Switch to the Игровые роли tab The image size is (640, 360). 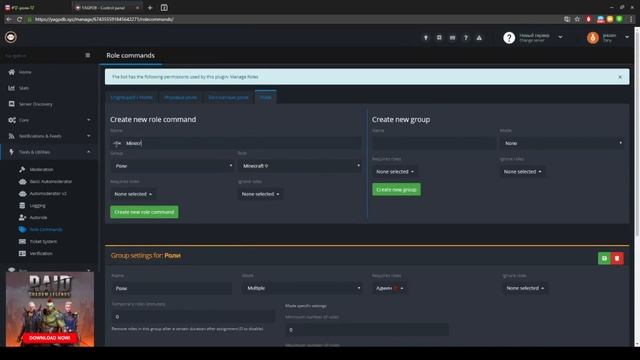click(x=180, y=98)
